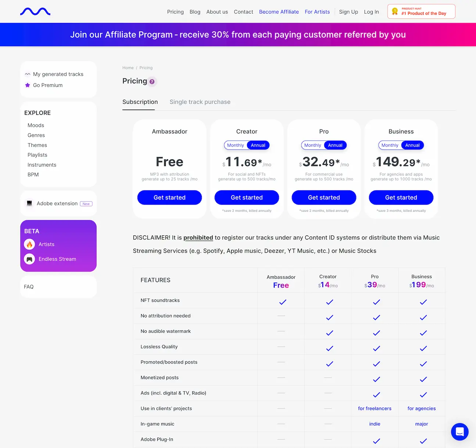Click the Endless Stream gamepad icon
This screenshot has width=476, height=448.
tap(30, 259)
